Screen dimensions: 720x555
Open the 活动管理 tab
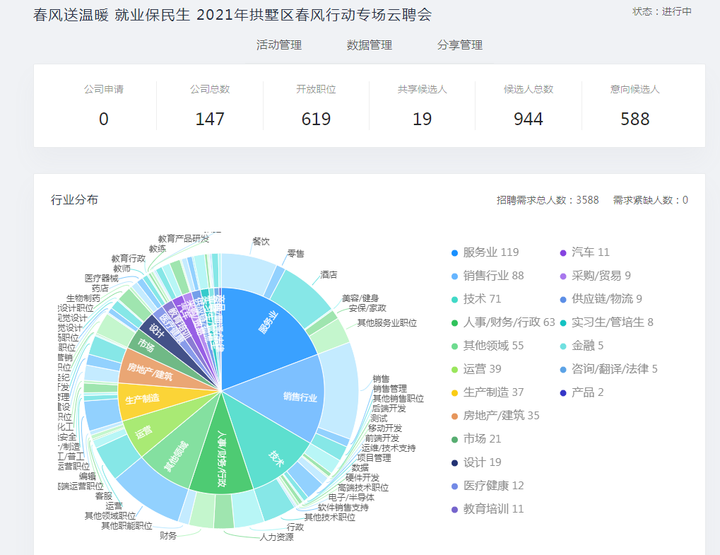pyautogui.click(x=278, y=45)
